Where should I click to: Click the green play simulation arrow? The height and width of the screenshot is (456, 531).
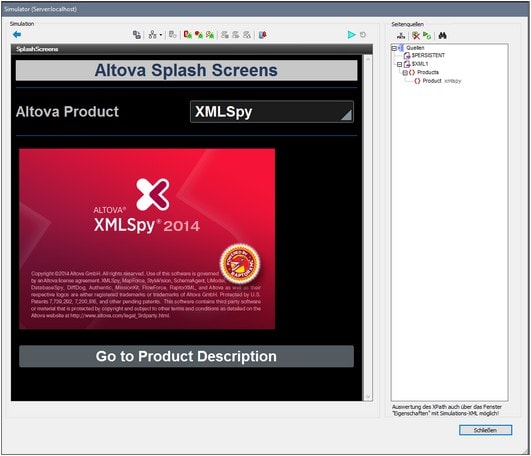tap(352, 35)
